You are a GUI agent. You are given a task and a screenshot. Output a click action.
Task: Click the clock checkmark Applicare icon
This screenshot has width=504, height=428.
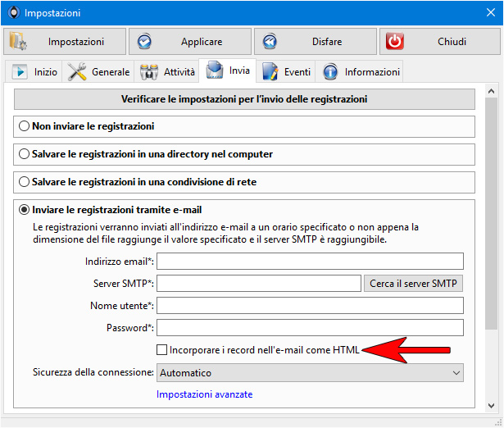click(144, 42)
